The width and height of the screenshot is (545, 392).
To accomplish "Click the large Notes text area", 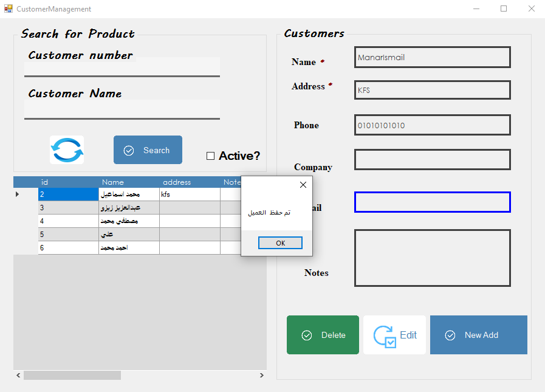I will [x=432, y=258].
